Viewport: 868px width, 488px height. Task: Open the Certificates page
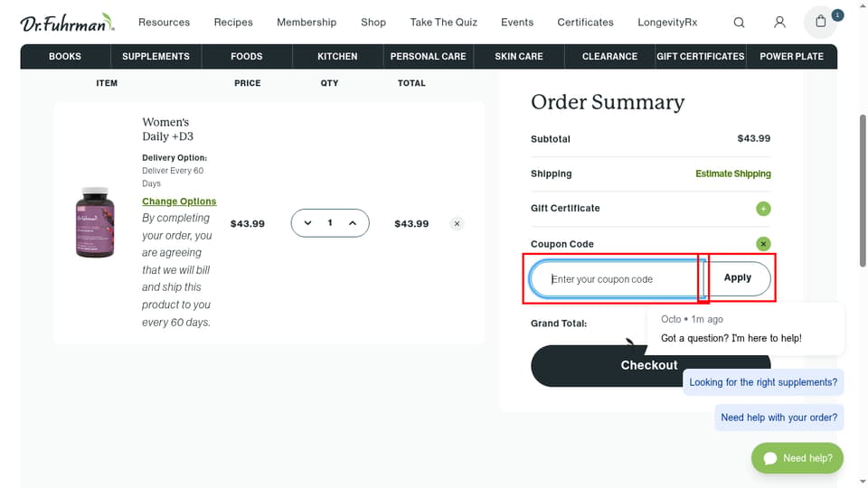585,22
